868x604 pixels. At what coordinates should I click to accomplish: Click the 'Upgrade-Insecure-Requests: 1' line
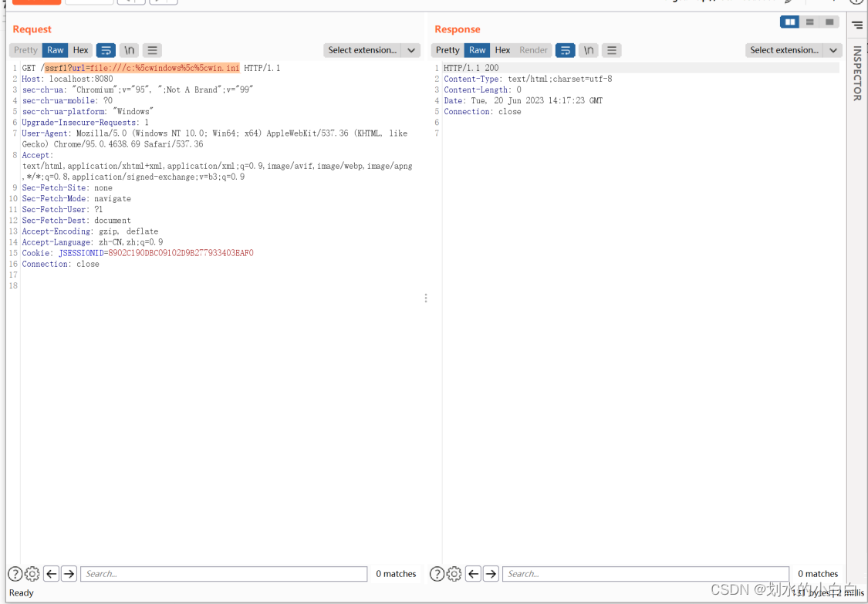pyautogui.click(x=85, y=123)
